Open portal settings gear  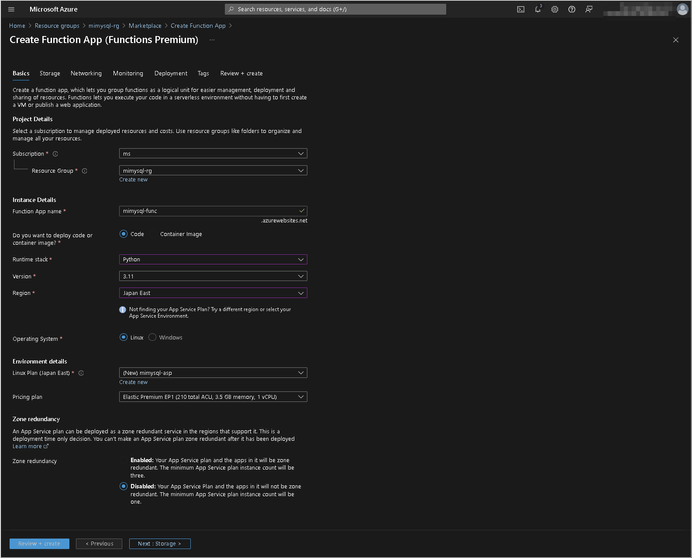click(x=555, y=9)
